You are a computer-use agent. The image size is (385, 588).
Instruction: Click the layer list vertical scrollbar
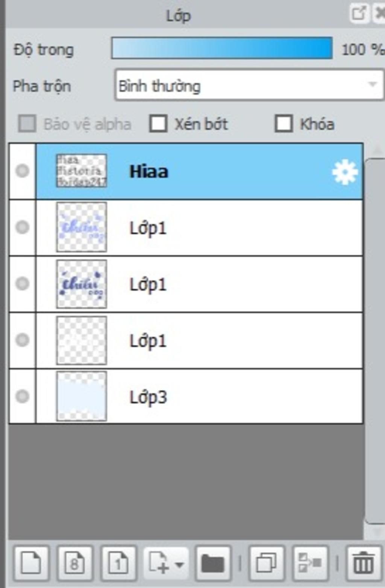coord(374,341)
